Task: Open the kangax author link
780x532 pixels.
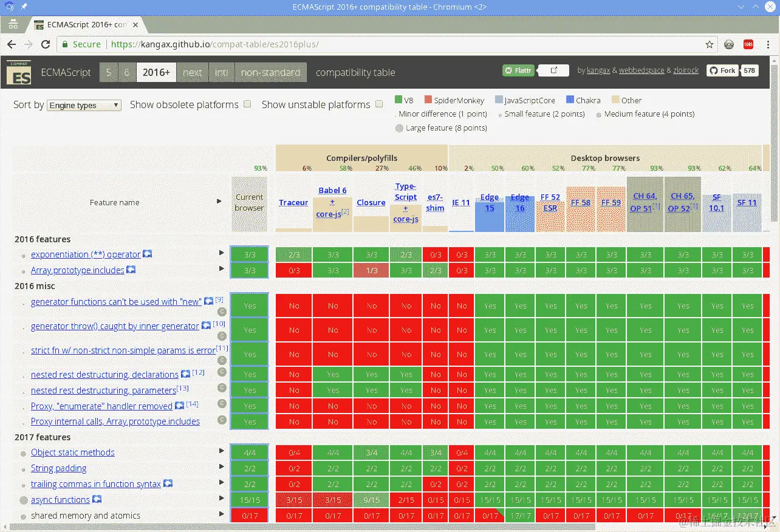Action: (598, 70)
